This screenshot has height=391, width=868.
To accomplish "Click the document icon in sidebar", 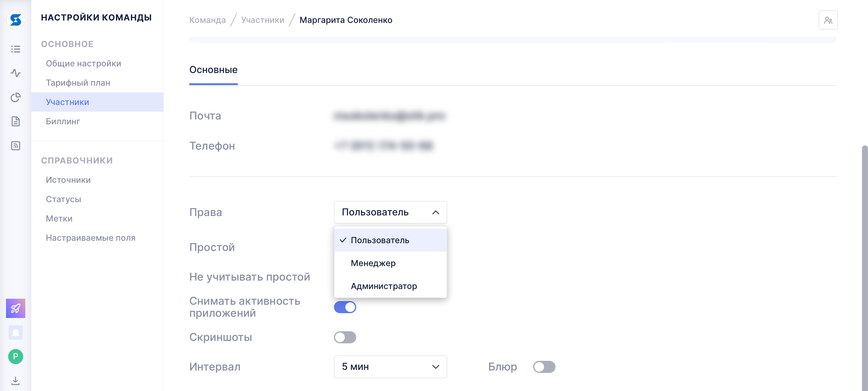I will [15, 122].
